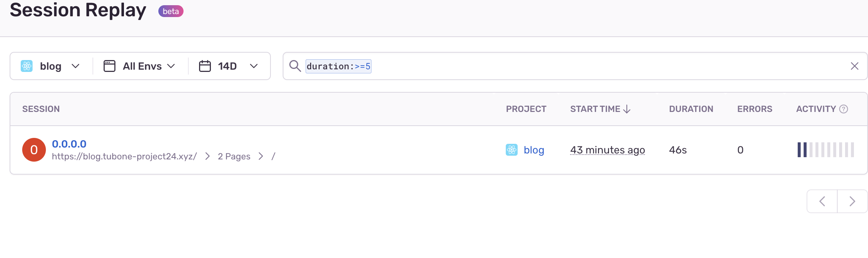
Task: Click the search magnifier icon
Action: (295, 66)
